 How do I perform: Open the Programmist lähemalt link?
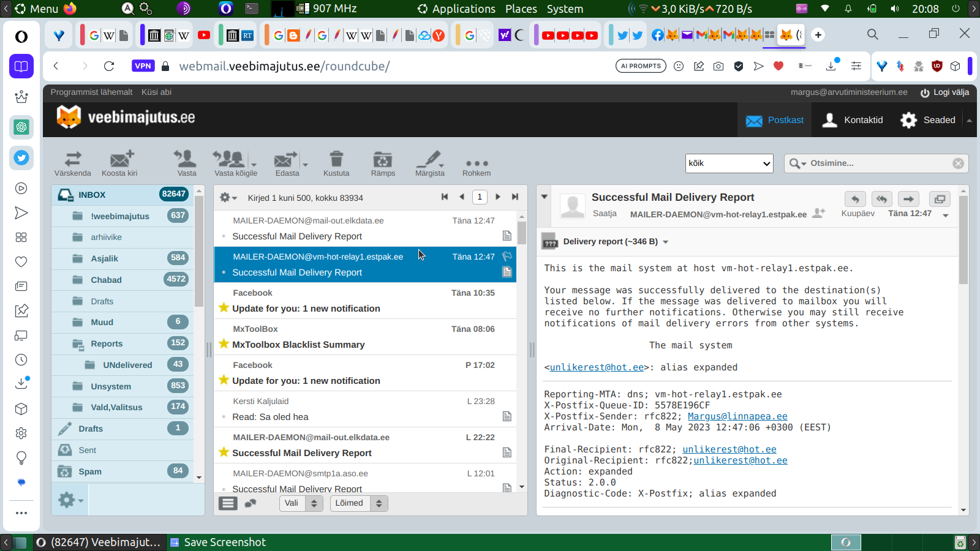(x=91, y=92)
